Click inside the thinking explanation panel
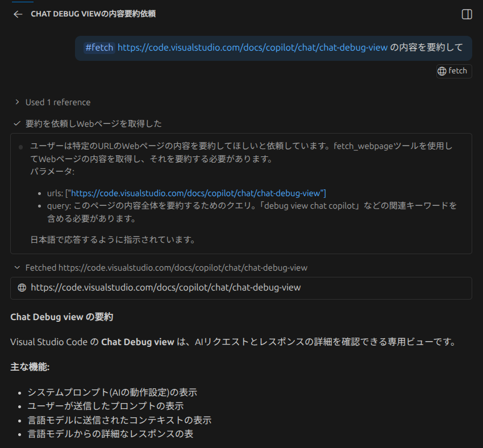 (241, 193)
